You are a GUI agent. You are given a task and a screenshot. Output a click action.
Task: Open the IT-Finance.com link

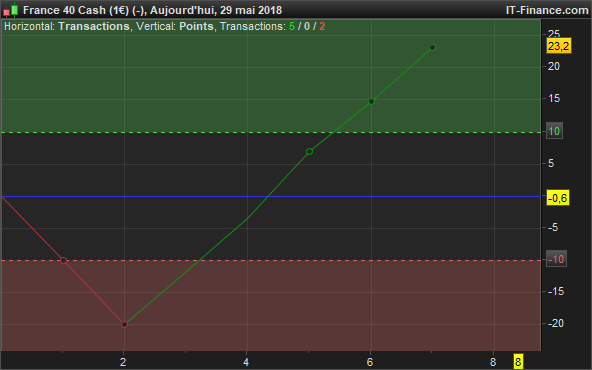547,10
